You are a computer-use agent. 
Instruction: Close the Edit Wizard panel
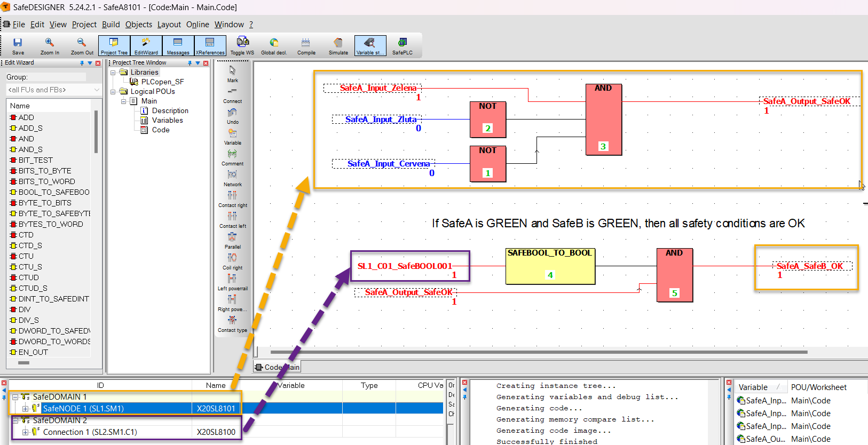98,63
